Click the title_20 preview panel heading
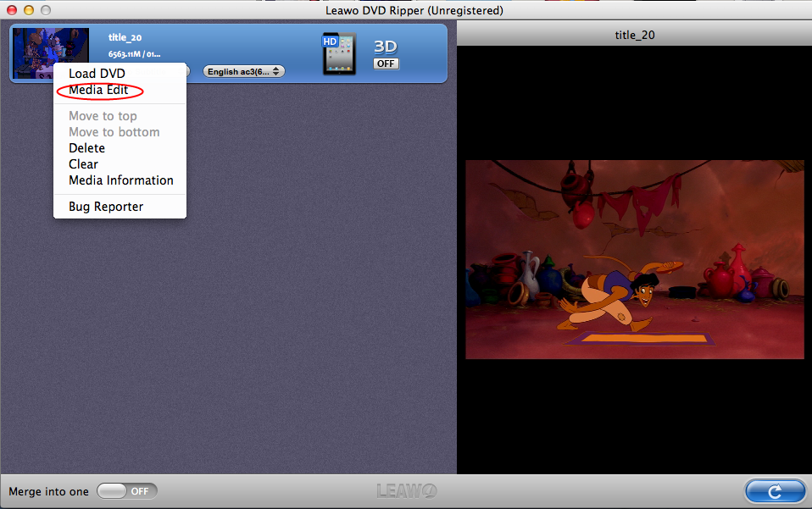Image resolution: width=812 pixels, height=509 pixels. [634, 35]
